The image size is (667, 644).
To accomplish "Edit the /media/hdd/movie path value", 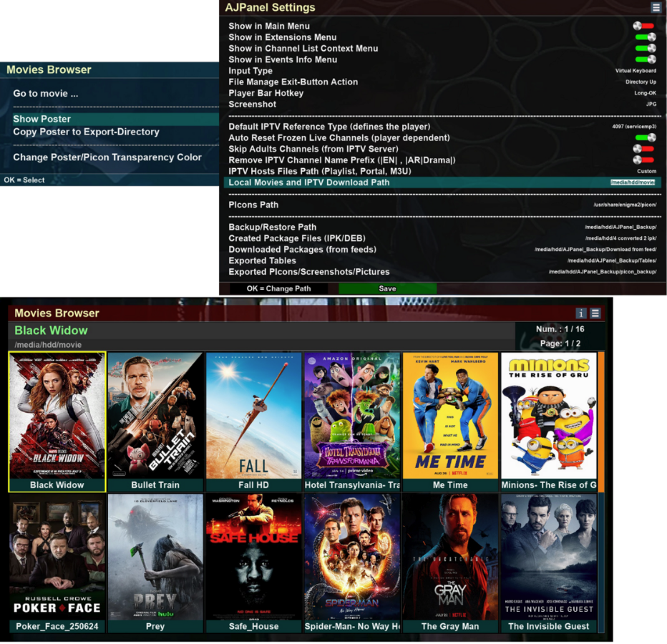I will [633, 182].
